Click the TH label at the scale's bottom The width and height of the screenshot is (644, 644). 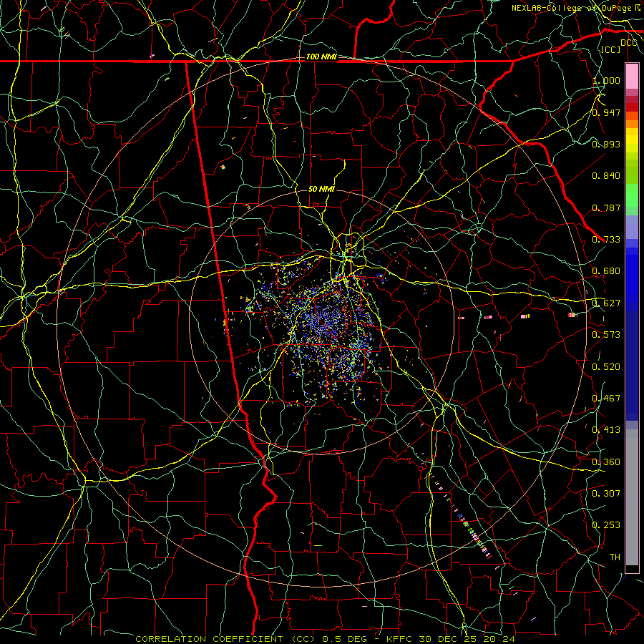(615, 557)
